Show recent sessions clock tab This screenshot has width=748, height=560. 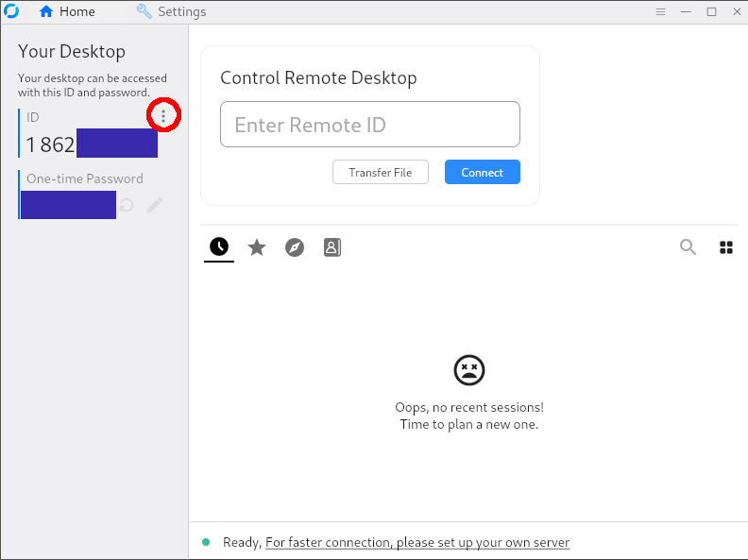[219, 247]
